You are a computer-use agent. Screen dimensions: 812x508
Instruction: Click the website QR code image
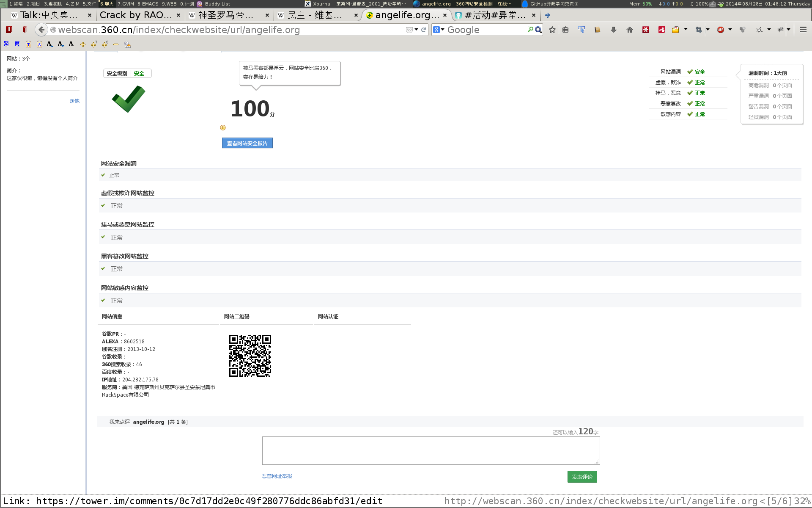coord(250,356)
